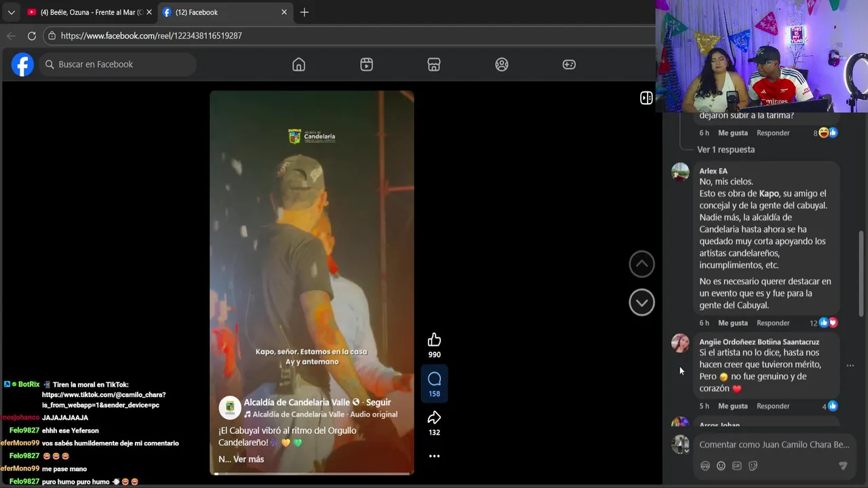Open Alcaldía de Candelaria Valle page name
This screenshot has width=868, height=488.
(x=297, y=403)
